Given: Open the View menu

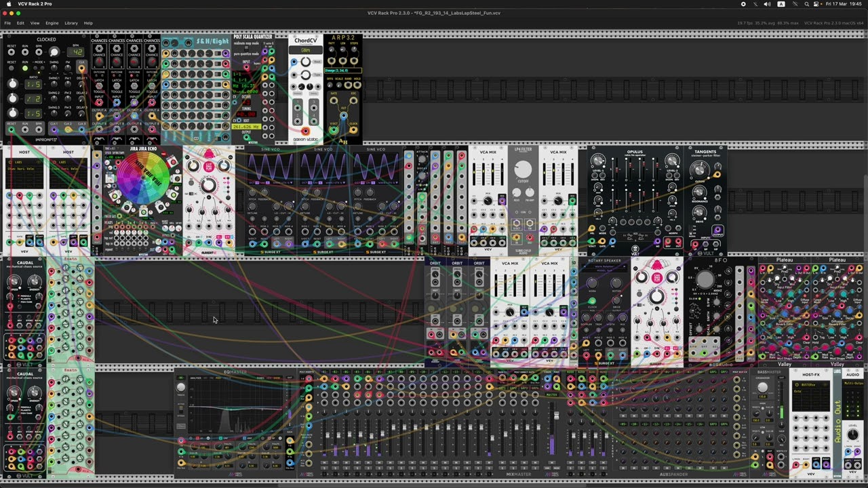Looking at the screenshot, I should pyautogui.click(x=35, y=23).
